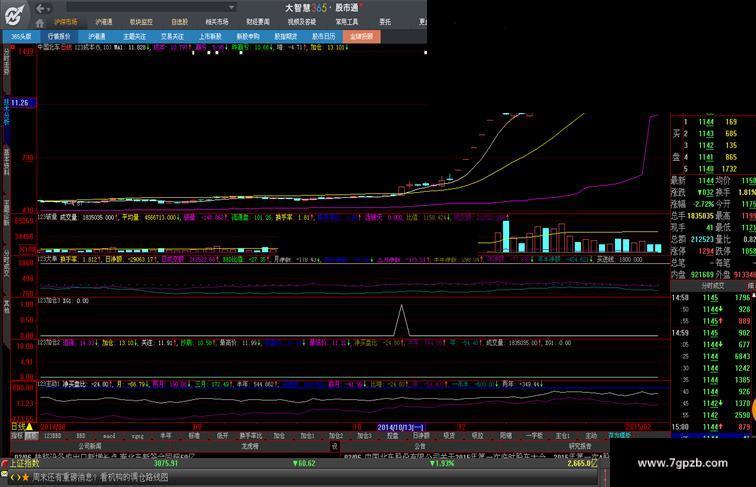Screen dimensions: 756x487
Task: Switch to the 股市日历 tab
Action: click(x=323, y=37)
